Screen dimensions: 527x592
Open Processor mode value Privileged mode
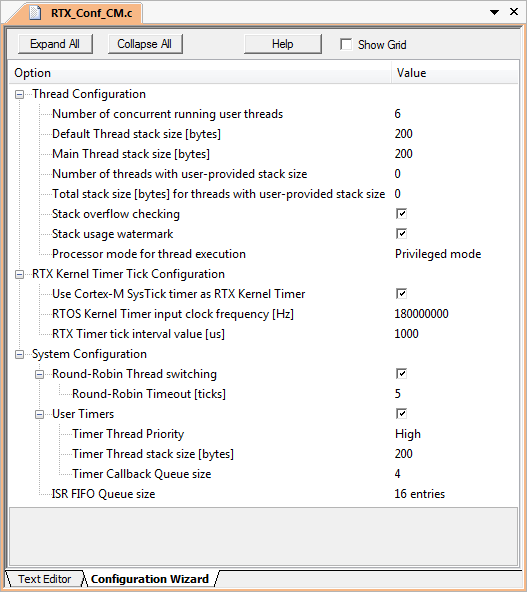tap(438, 254)
